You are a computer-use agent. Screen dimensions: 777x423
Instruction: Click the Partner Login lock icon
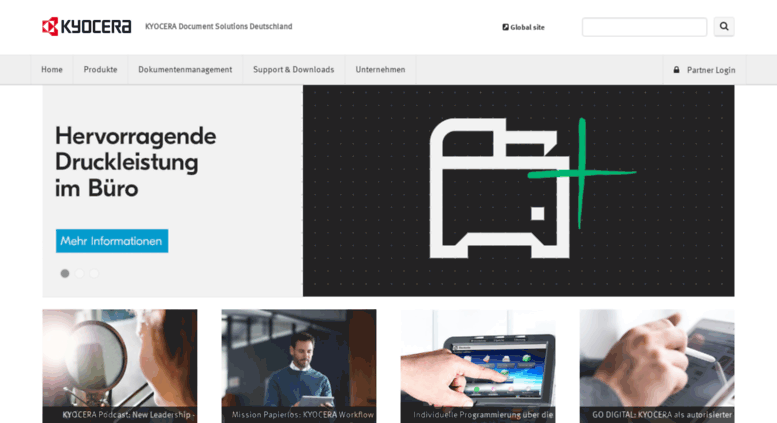point(677,70)
